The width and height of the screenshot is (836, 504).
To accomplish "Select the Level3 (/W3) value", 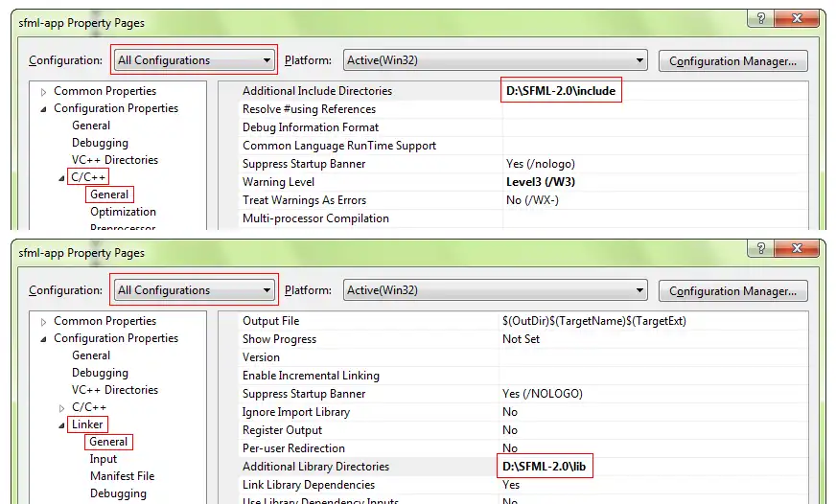I will tap(541, 182).
